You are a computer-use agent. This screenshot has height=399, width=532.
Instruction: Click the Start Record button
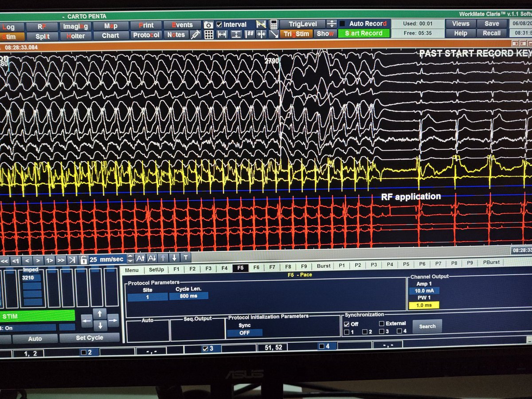[364, 33]
